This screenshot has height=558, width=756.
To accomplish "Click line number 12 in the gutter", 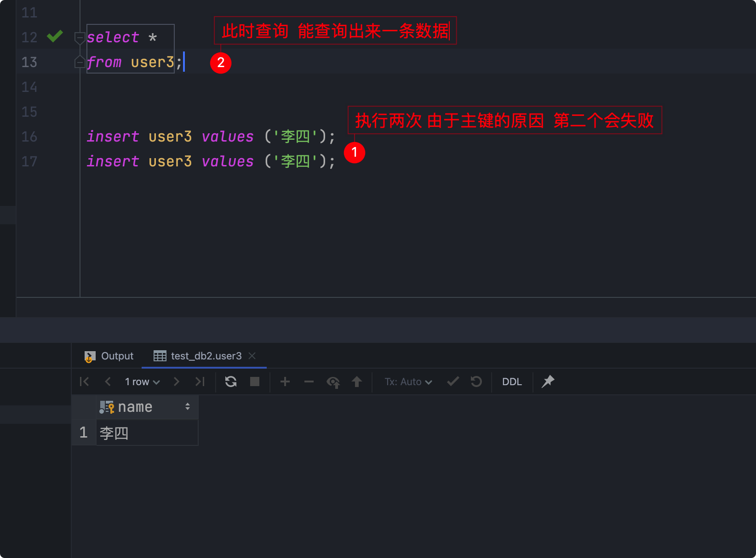I will click(29, 37).
